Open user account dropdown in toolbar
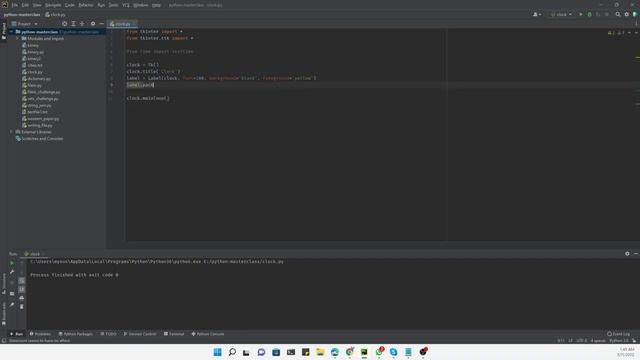Image resolution: width=640 pixels, height=360 pixels. (x=537, y=14)
